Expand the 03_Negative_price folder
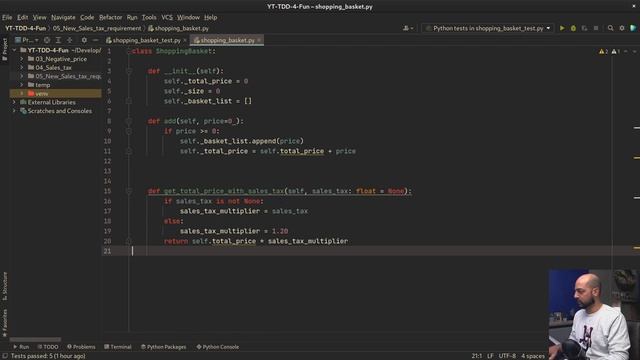The image size is (640, 360). [22, 59]
